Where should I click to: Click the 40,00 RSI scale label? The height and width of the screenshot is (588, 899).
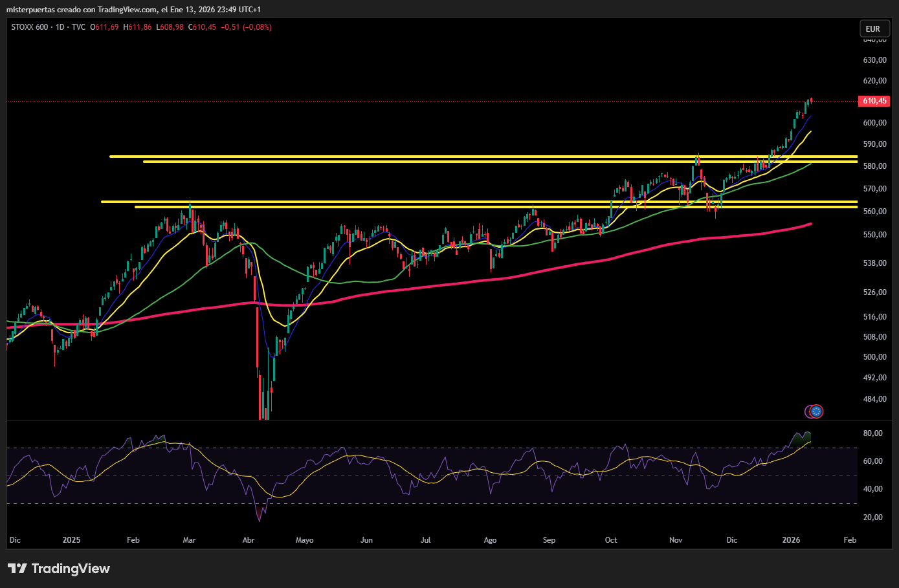(873, 489)
